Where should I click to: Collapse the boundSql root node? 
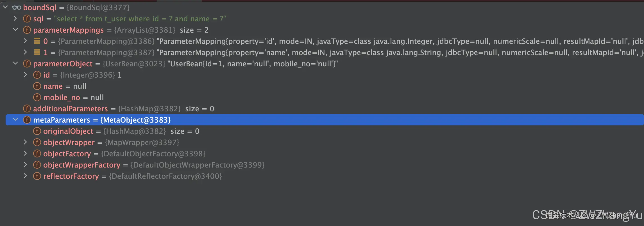pyautogui.click(x=5, y=7)
